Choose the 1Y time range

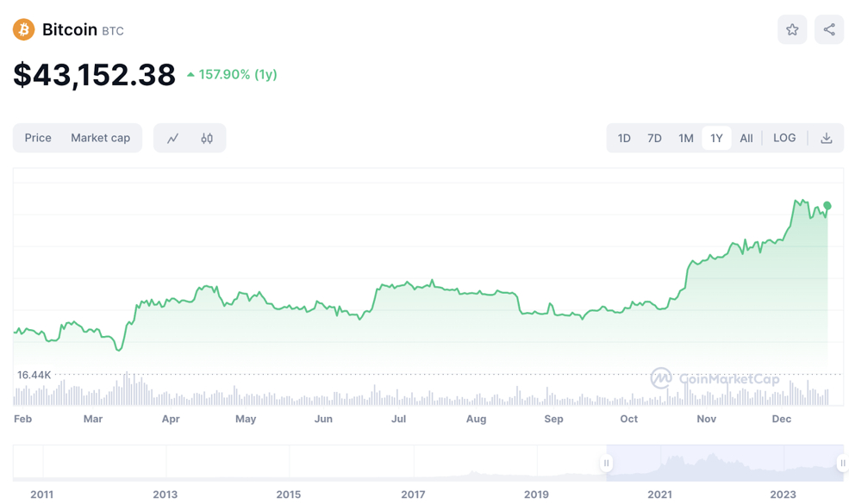716,138
